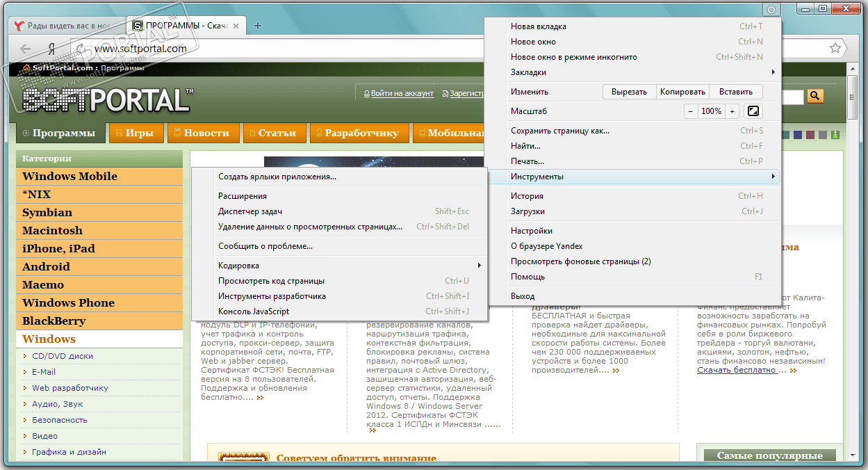Close the ПРОГРАММЫ tab with its X
The height and width of the screenshot is (470, 868).
236,26
